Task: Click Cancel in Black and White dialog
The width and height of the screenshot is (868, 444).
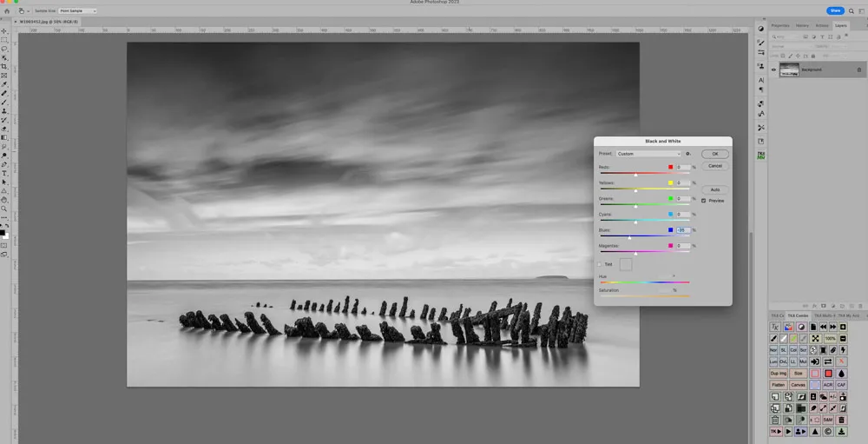Action: click(x=714, y=166)
